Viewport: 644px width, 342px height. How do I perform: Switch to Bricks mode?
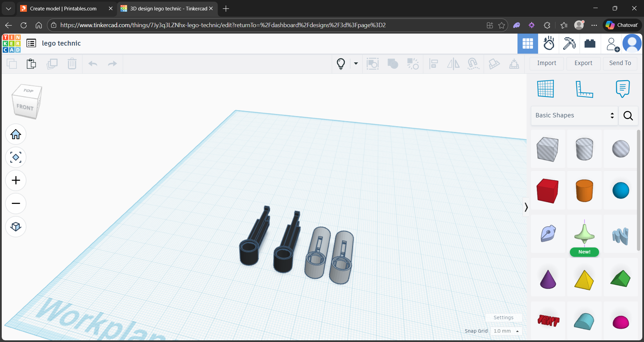[590, 44]
